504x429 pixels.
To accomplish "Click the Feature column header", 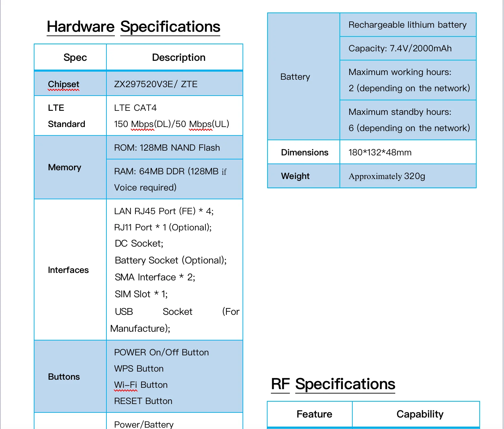I will [x=314, y=414].
